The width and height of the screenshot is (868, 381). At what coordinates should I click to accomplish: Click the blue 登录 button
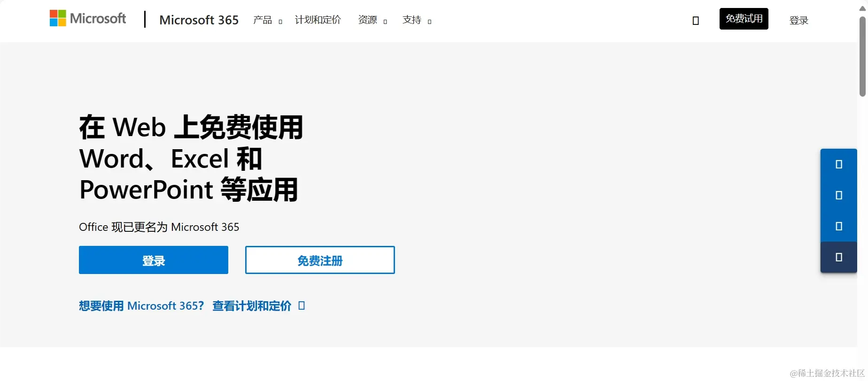tap(154, 260)
